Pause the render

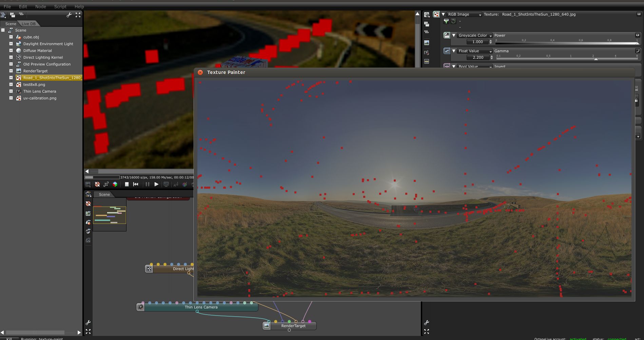tap(147, 184)
